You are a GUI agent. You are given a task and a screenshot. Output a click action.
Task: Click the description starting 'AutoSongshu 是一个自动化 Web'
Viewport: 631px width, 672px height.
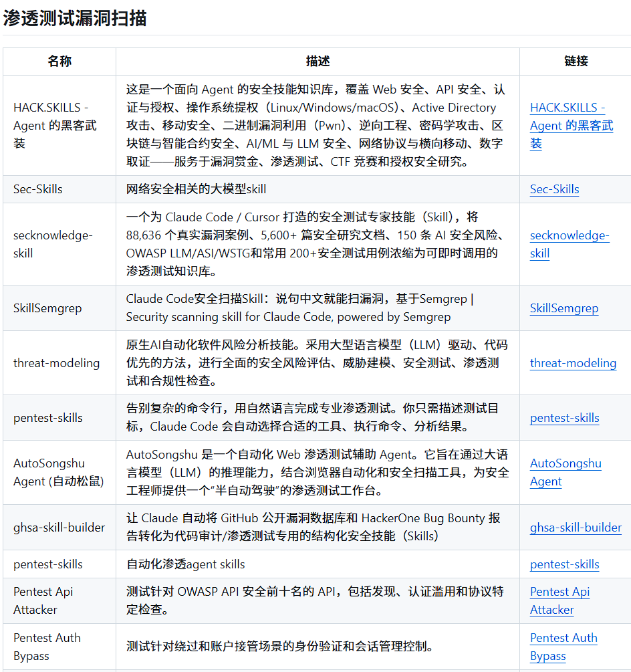(318, 472)
